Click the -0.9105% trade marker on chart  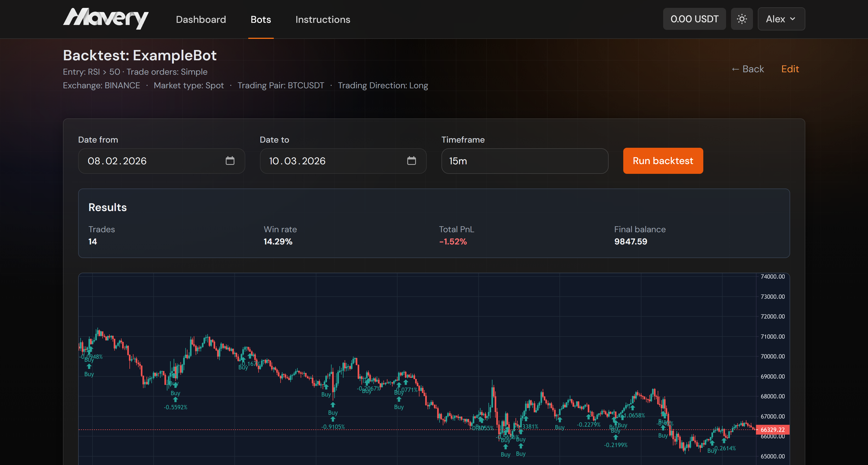coord(333,427)
